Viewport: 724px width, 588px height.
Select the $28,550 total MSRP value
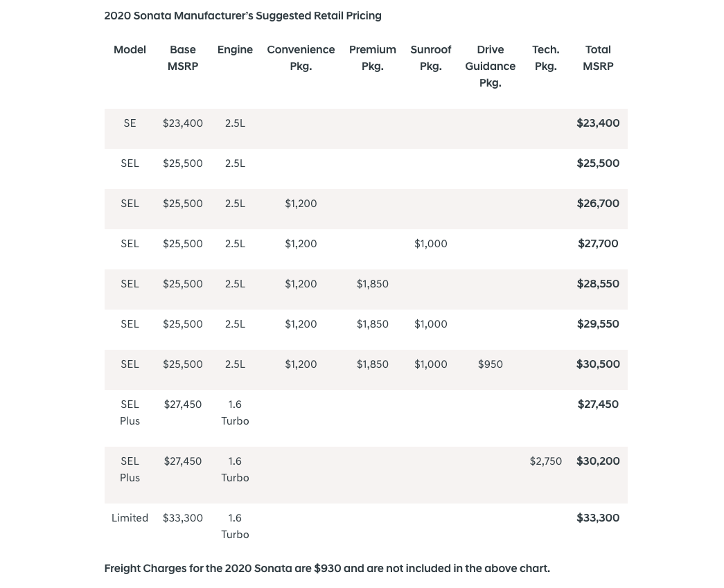(x=598, y=284)
